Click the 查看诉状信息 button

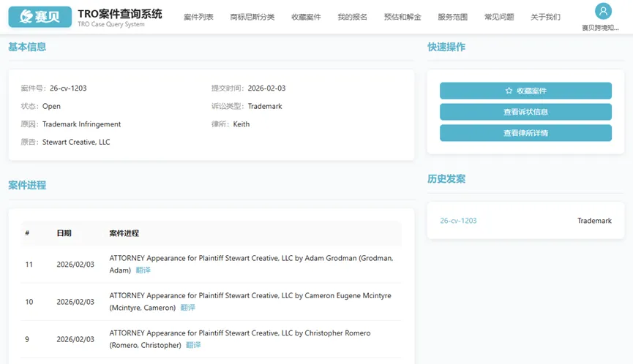(525, 112)
